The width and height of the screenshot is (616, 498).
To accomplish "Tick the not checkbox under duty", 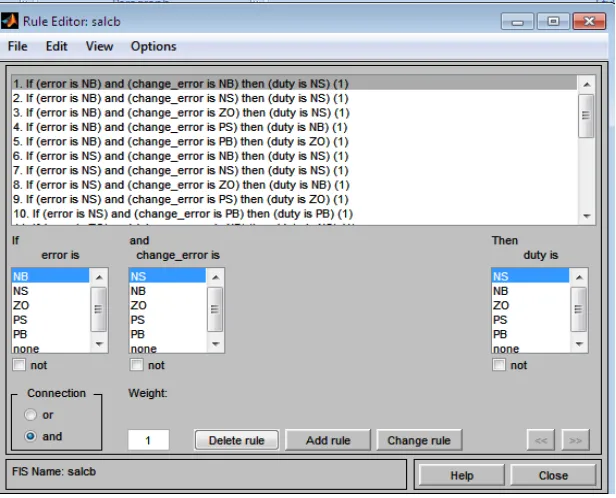I will [499, 365].
